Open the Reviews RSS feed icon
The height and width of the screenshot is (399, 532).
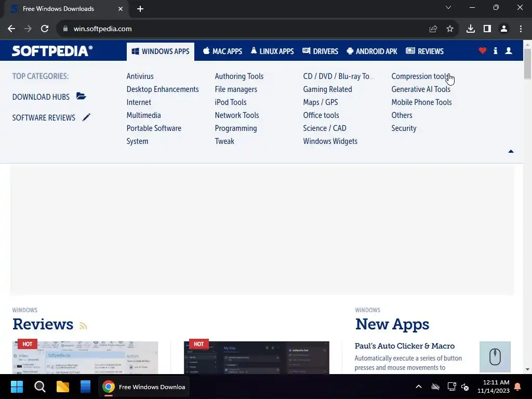pyautogui.click(x=83, y=326)
